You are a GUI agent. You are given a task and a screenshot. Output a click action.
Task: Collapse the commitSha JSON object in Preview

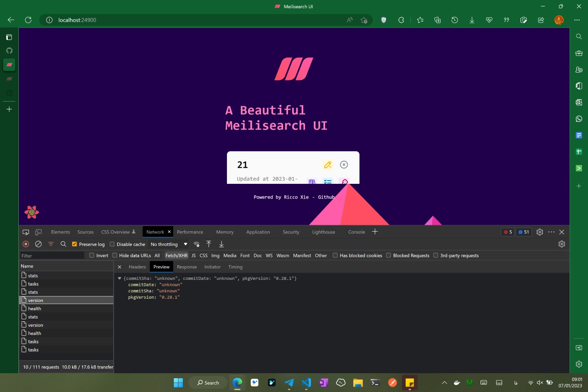(119, 278)
